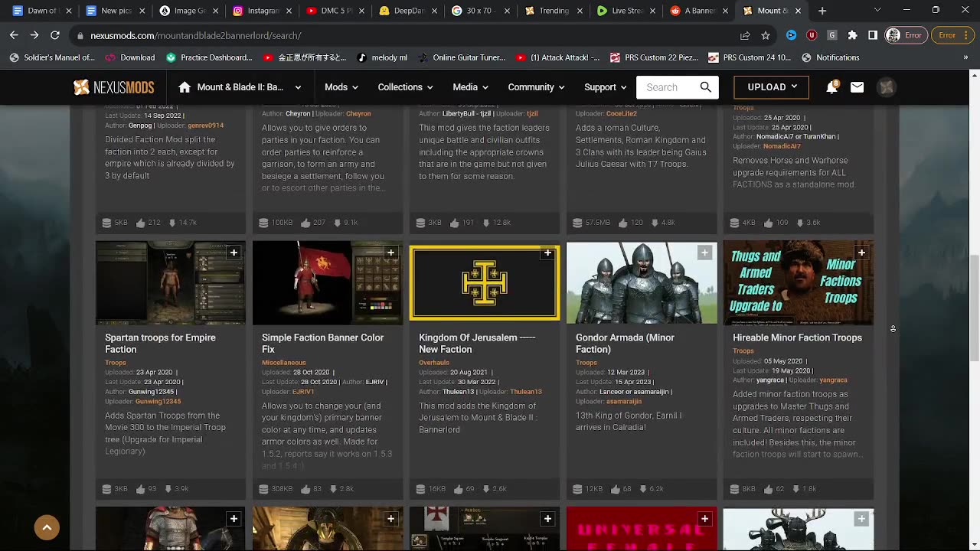Reload the page

pyautogui.click(x=55, y=35)
